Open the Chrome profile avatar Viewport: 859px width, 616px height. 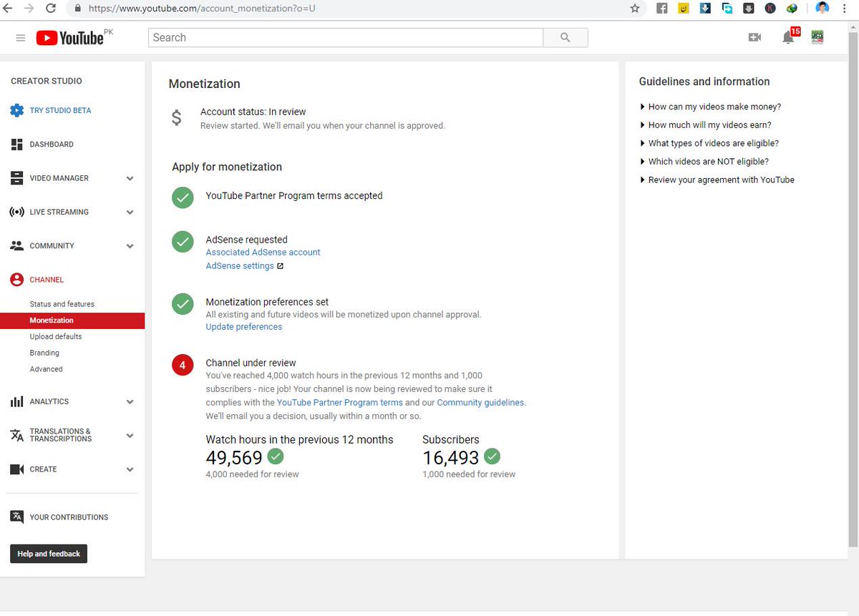[822, 9]
